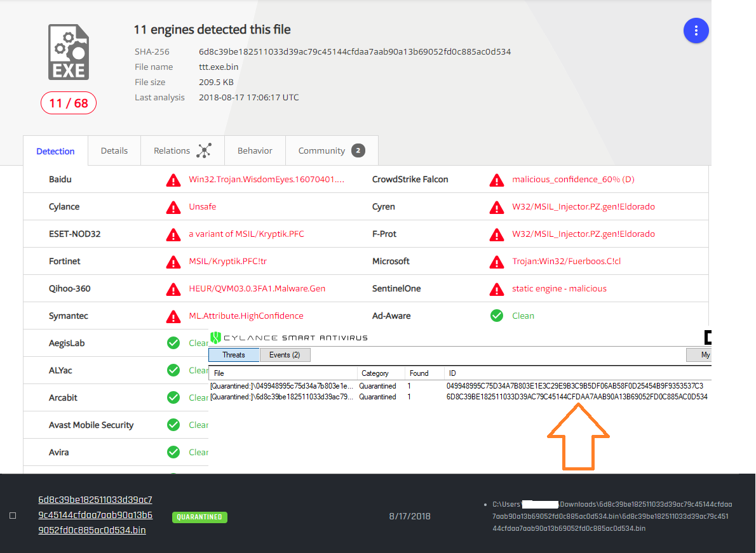Click the warning icon in Cyren row

(497, 208)
